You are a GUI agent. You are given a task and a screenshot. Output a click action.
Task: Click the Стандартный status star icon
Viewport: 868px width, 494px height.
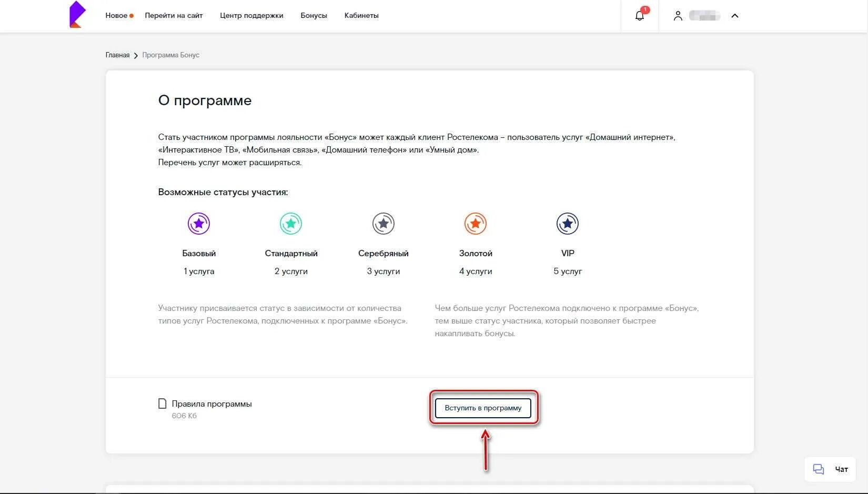(291, 224)
